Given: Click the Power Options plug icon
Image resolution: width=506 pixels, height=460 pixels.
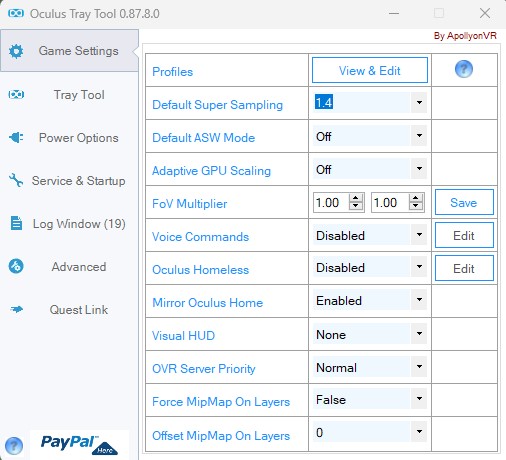Looking at the screenshot, I should point(16,137).
